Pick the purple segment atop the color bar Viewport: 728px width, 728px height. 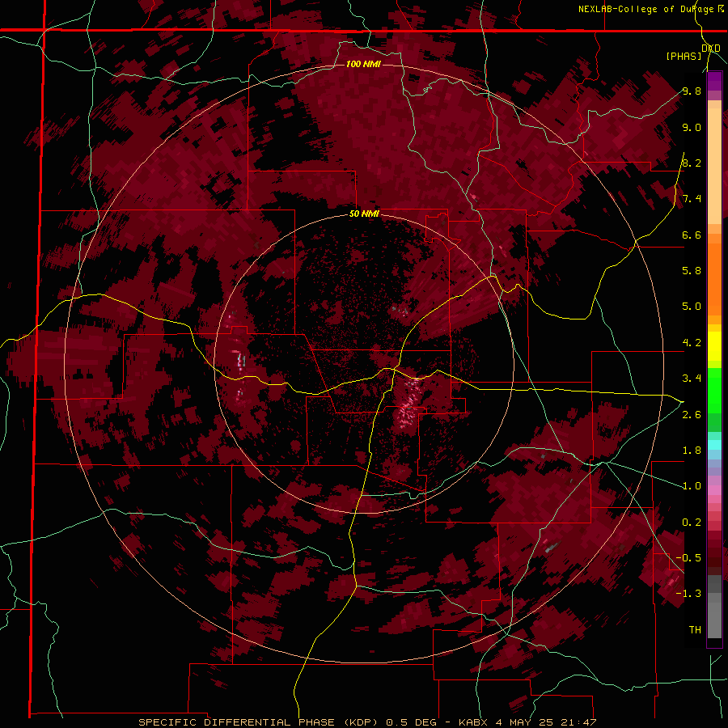click(x=714, y=81)
